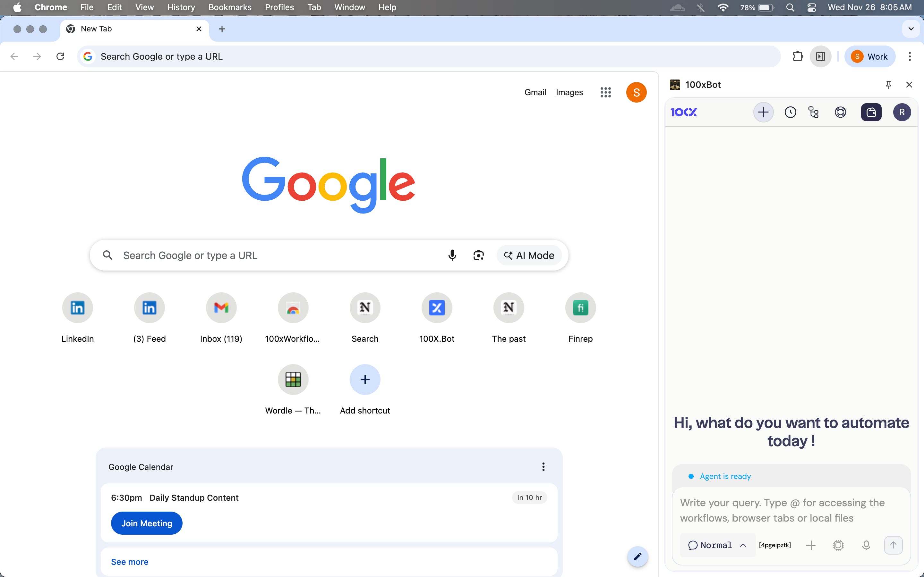Expand the Normal mode dropdown
The height and width of the screenshot is (577, 924).
pyautogui.click(x=717, y=545)
